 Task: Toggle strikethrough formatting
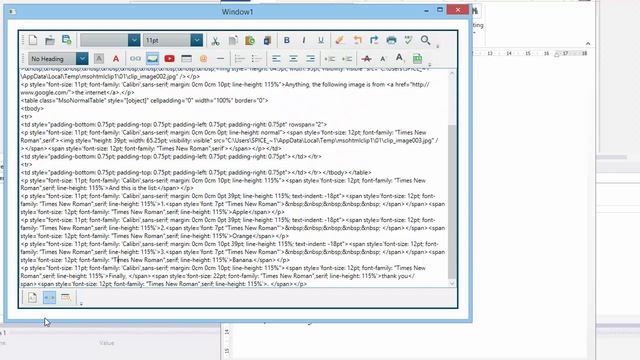(x=366, y=59)
